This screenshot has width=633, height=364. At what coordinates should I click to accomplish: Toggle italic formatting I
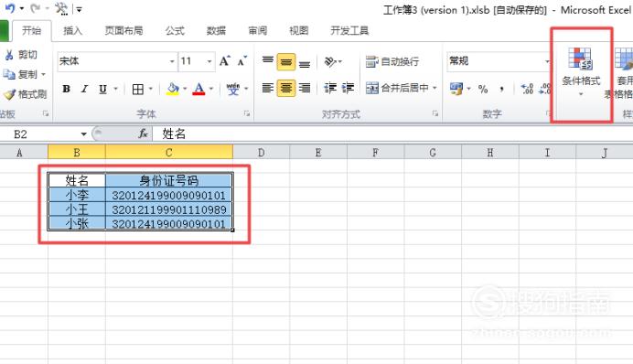pyautogui.click(x=84, y=89)
